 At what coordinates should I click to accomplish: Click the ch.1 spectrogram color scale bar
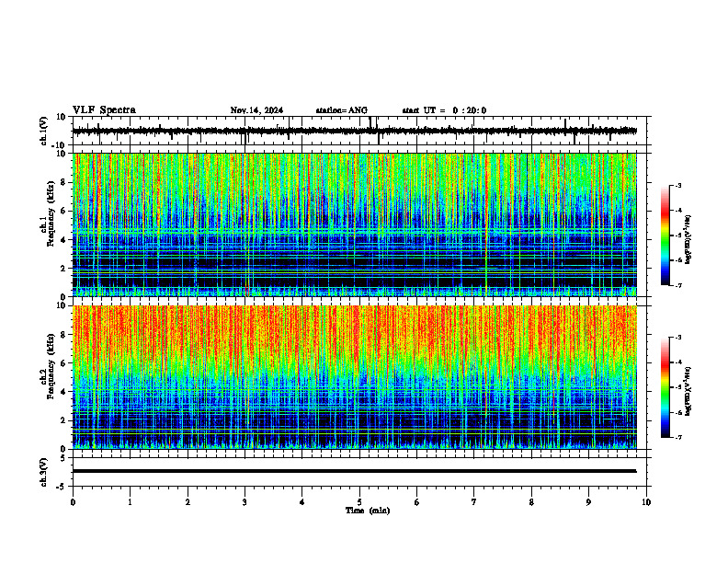coord(665,236)
